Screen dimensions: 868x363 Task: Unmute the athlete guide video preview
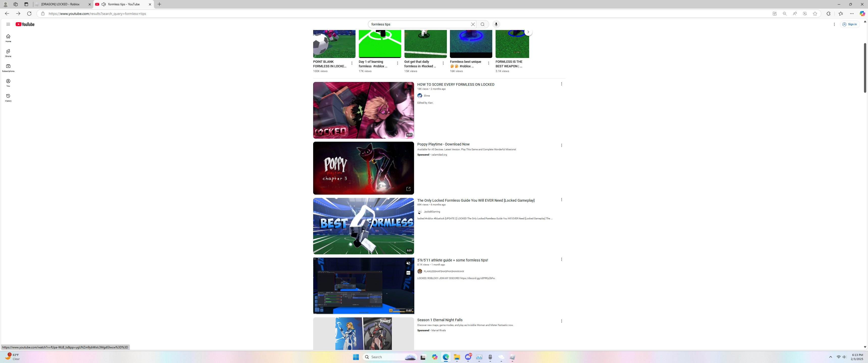(x=408, y=263)
